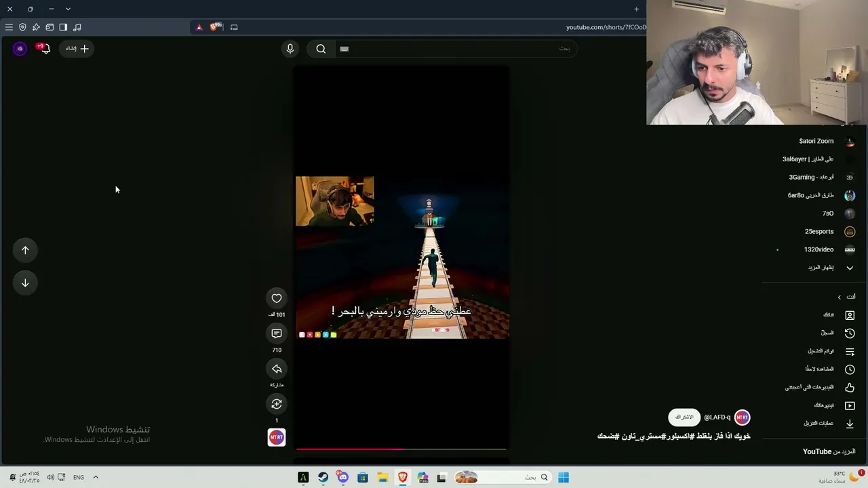868x488 pixels.
Task: Open Discord from the taskbar
Action: point(342,477)
